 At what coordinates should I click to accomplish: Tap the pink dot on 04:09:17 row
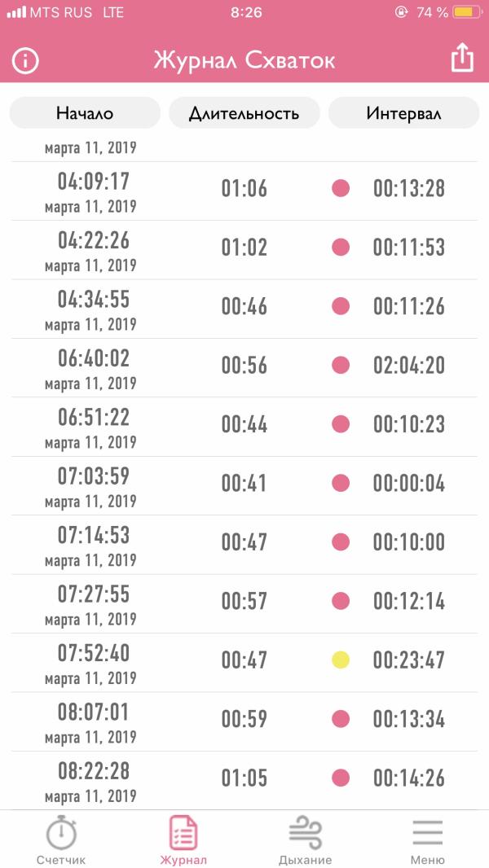coord(341,189)
